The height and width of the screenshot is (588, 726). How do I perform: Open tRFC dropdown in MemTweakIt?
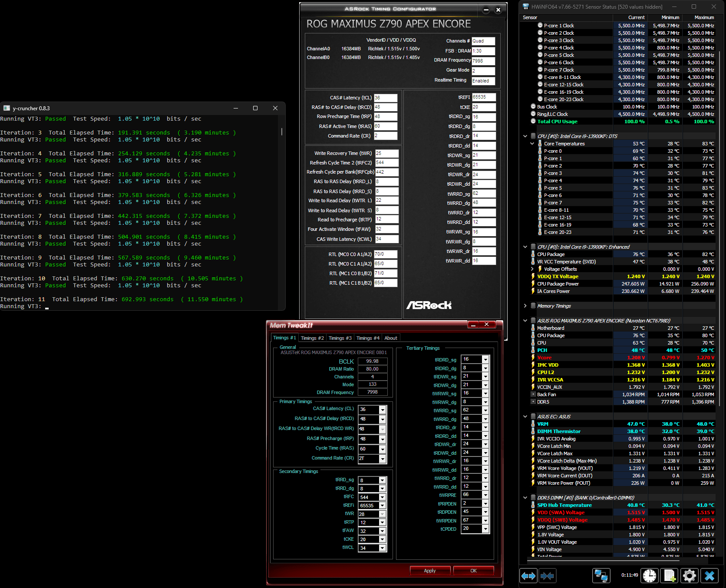(383, 497)
